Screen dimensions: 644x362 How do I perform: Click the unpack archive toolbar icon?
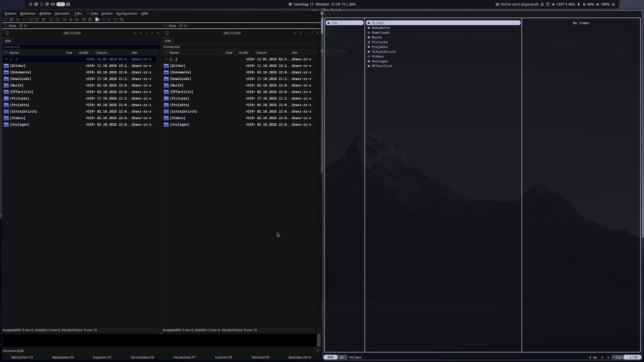point(90,19)
